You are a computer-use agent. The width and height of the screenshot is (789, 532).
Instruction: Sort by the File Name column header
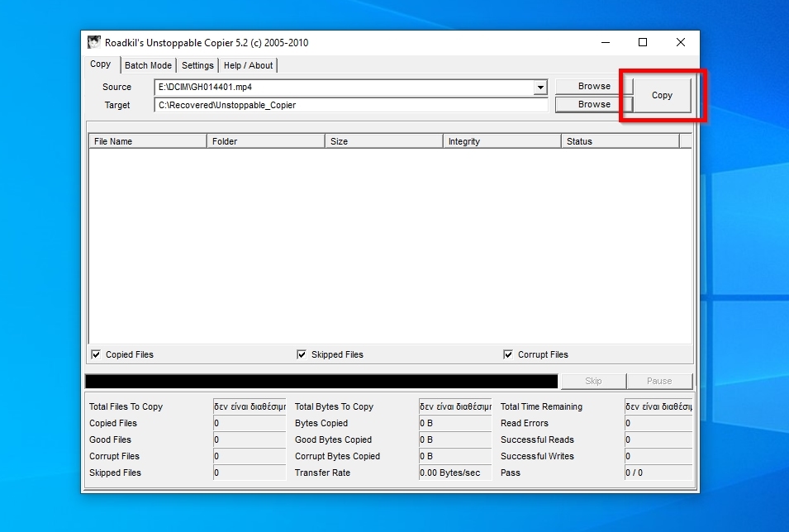(148, 141)
